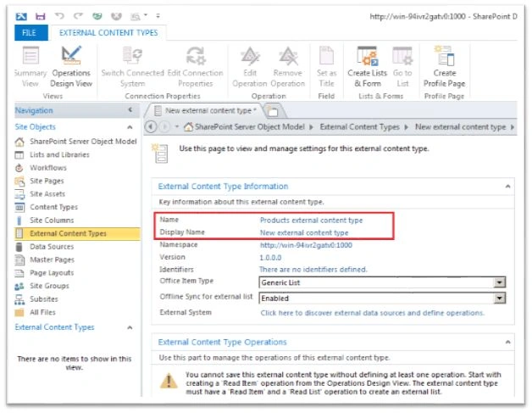
Task: Click the Undo arrow in quick access toolbar
Action: coord(59,15)
